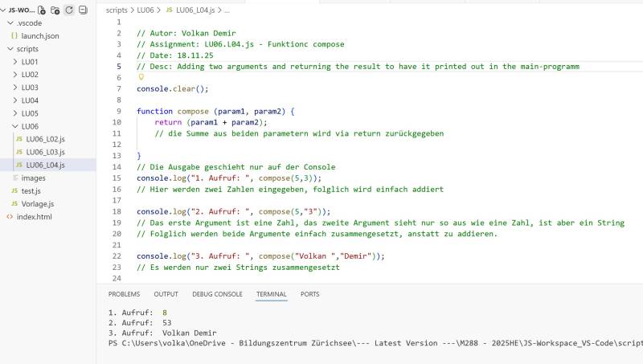Click the scripts breadcrumb segment
Viewport: 643px width, 364px height.
pyautogui.click(x=117, y=10)
